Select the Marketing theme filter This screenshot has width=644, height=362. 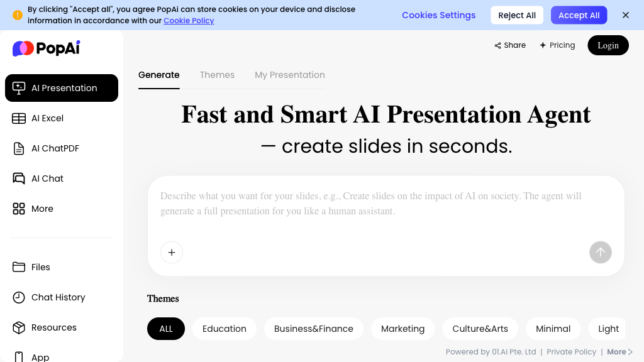402,329
